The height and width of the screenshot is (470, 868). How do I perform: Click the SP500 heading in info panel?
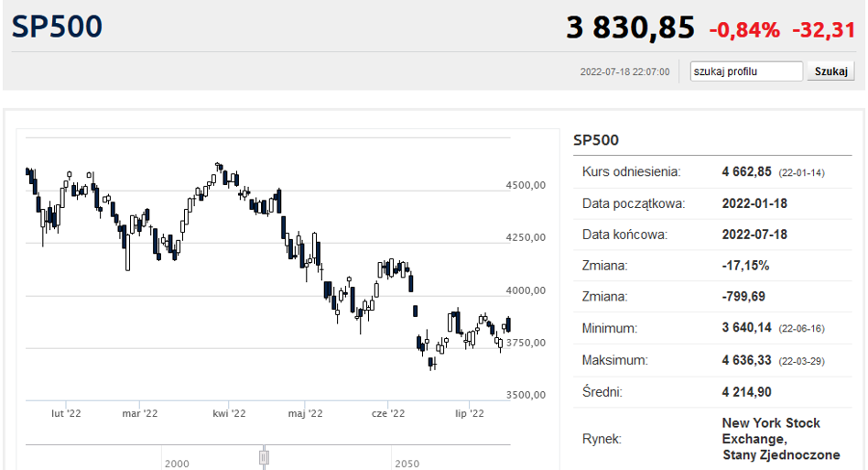596,140
